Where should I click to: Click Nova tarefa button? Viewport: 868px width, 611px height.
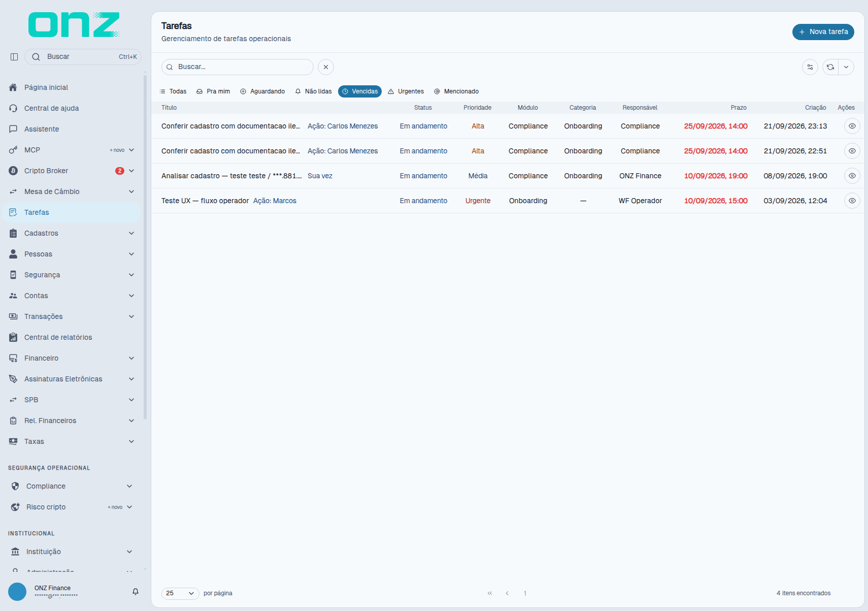(823, 31)
